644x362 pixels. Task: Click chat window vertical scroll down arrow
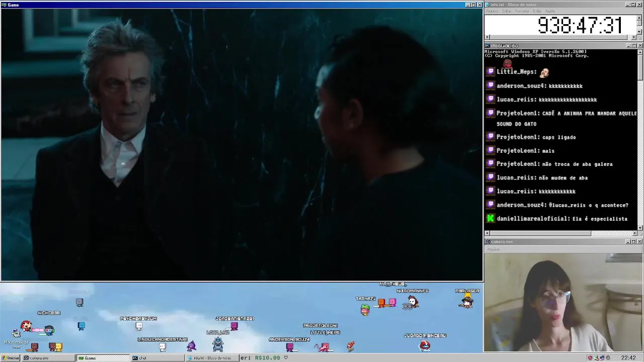pos(639,227)
